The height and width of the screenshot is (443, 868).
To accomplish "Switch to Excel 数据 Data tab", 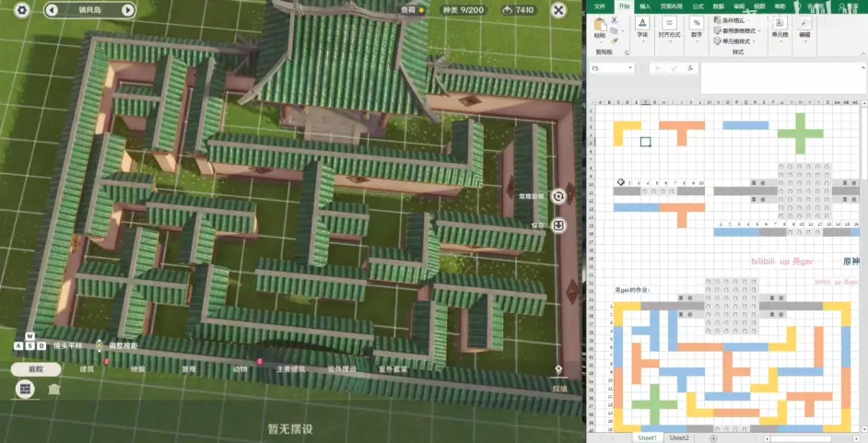I will click(x=719, y=6).
